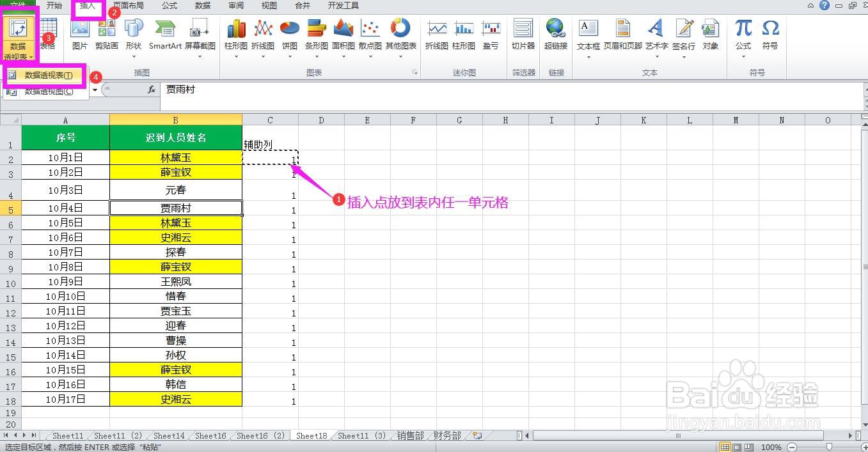Go to the last sheet tab arrow
This screenshot has height=452, width=868.
tap(34, 436)
